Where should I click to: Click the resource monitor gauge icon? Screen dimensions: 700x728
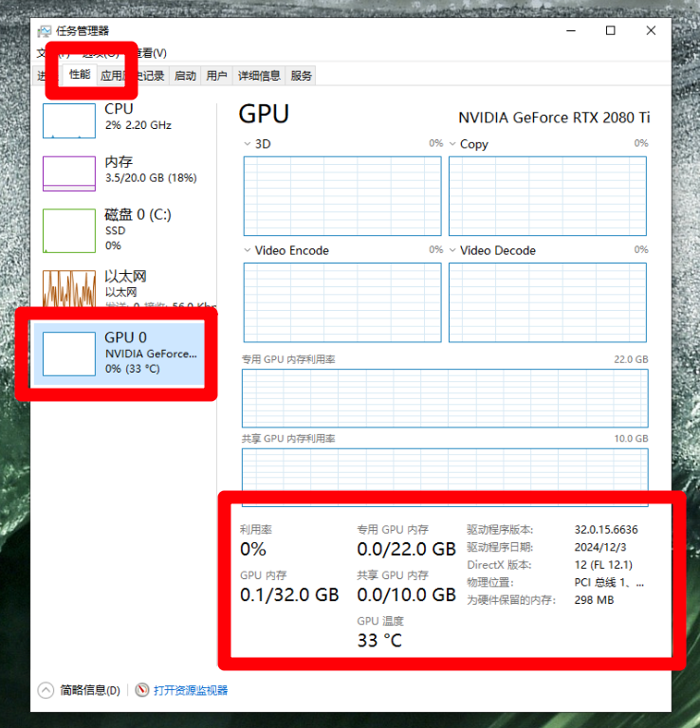coord(142,691)
